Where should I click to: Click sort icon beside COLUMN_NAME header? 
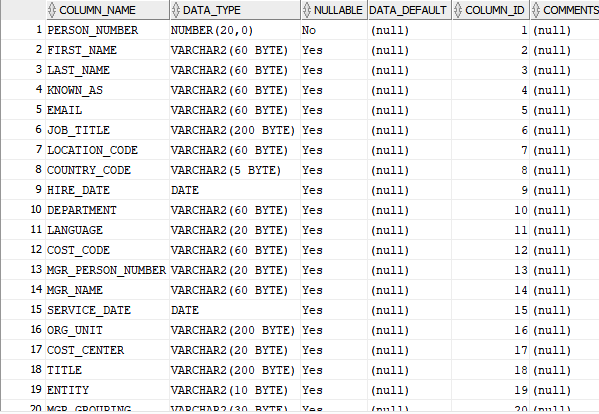coord(52,10)
